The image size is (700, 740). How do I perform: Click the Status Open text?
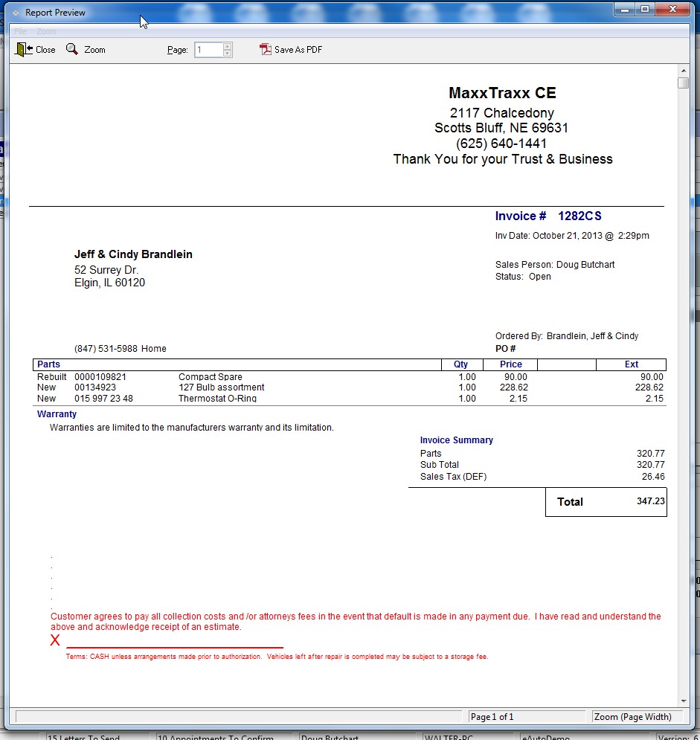523,277
